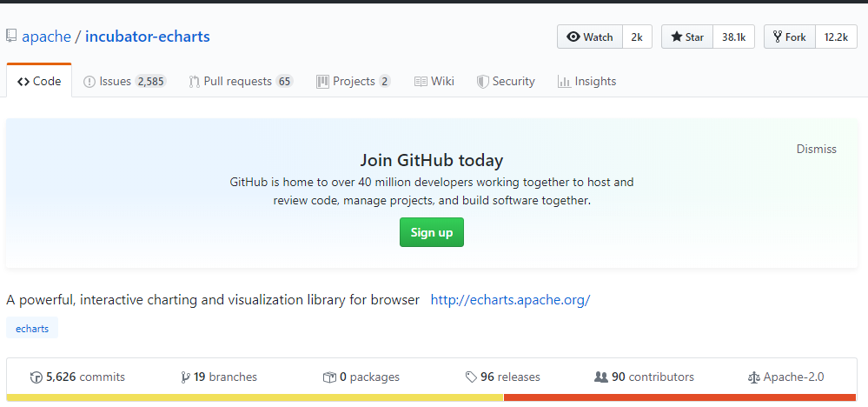Click the packages box icon
Image resolution: width=868 pixels, height=407 pixels.
pyautogui.click(x=329, y=377)
